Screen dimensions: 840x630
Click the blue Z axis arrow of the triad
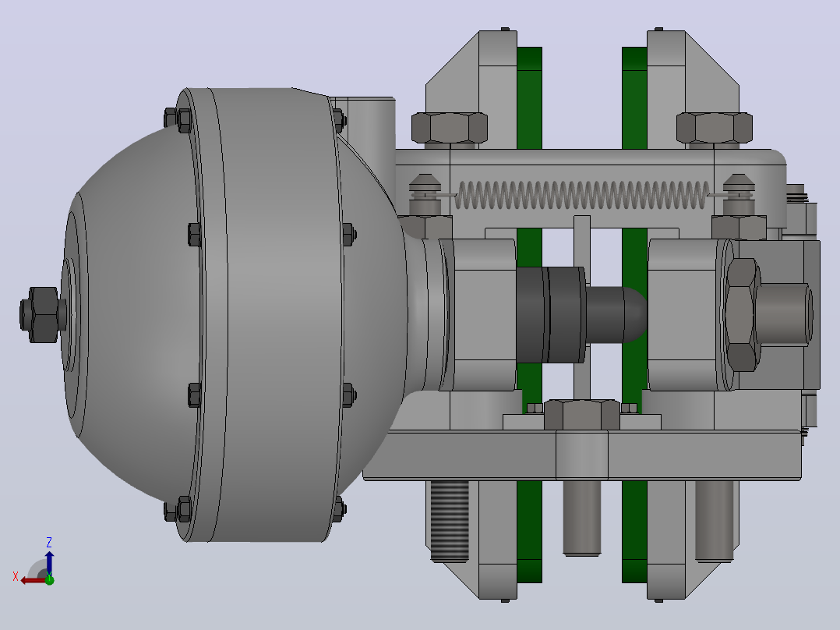[49, 563]
